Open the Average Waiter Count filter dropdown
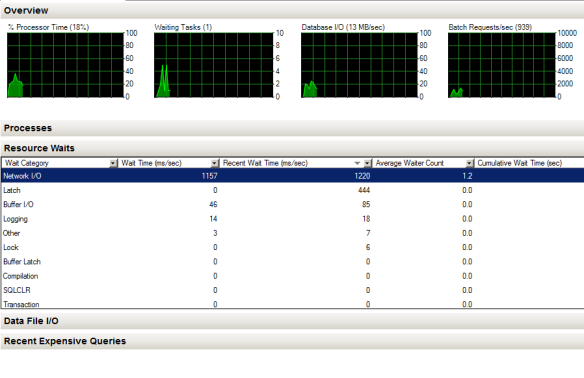Image resolution: width=584 pixels, height=378 pixels. 469,163
